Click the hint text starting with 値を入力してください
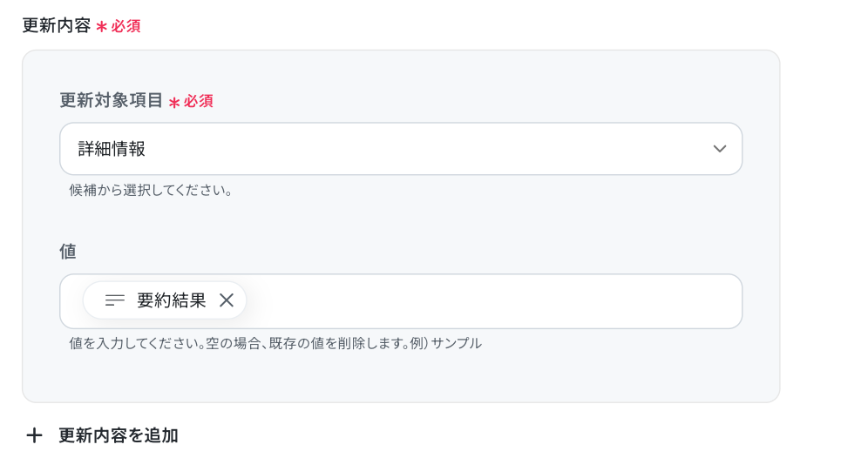The height and width of the screenshot is (458, 868). [275, 343]
